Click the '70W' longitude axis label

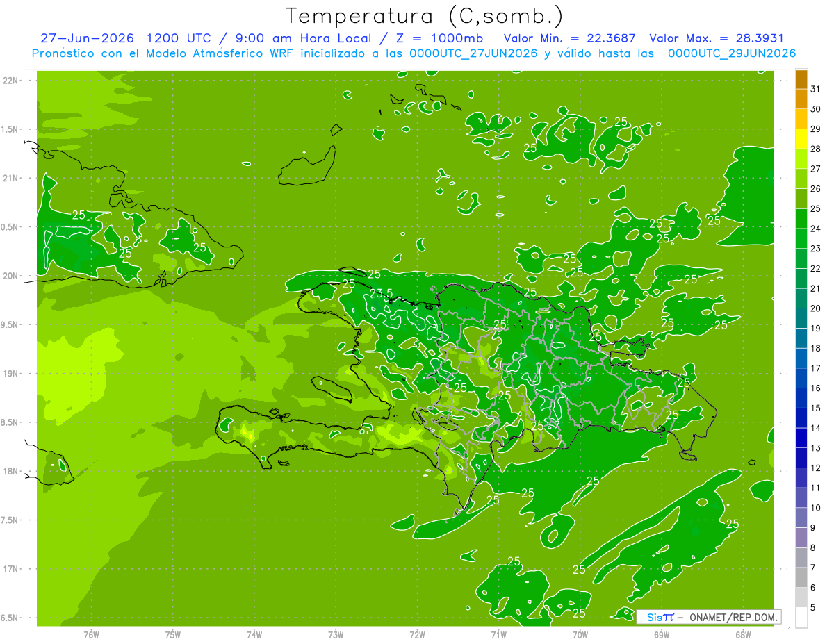pyautogui.click(x=580, y=634)
